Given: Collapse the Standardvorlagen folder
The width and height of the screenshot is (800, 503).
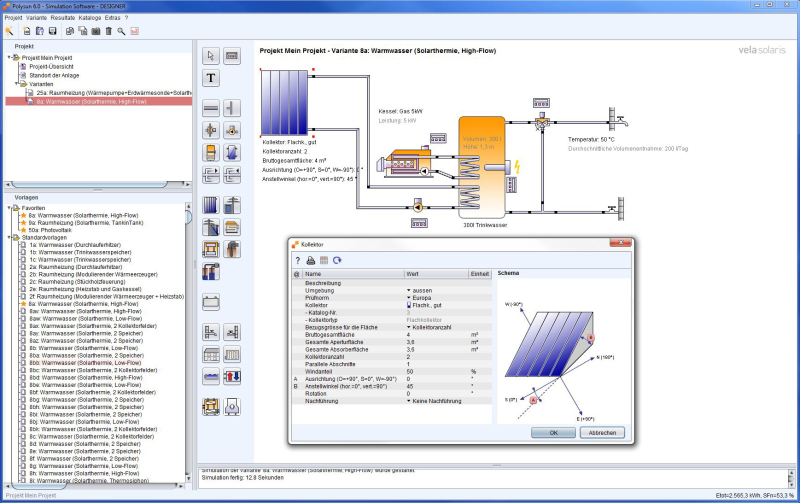Looking at the screenshot, I should [9, 237].
